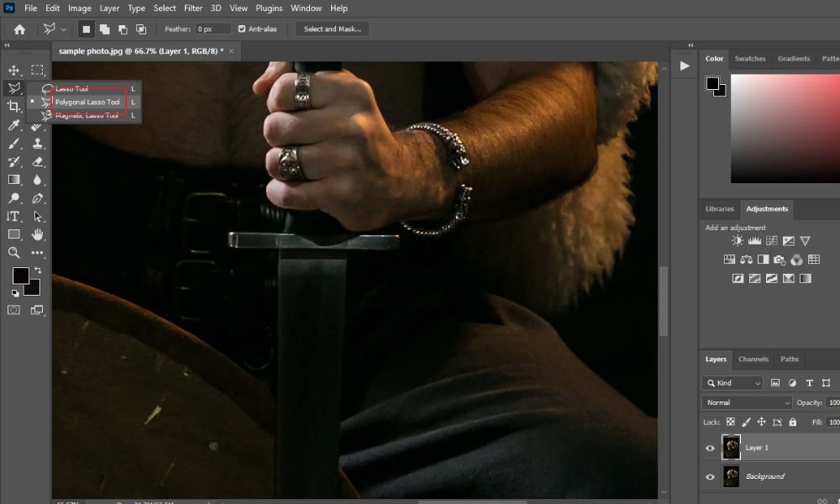
Task: Collapse the tools panel with the double arrow
Action: [x=7, y=45]
